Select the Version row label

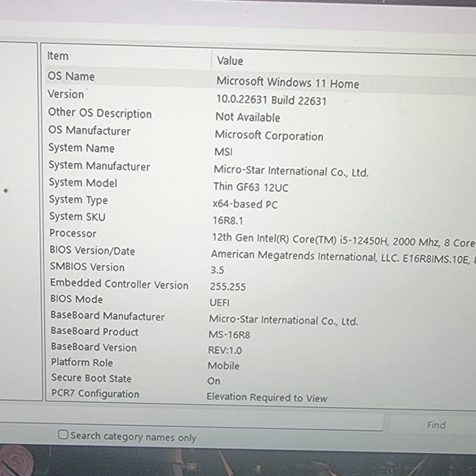coord(66,94)
